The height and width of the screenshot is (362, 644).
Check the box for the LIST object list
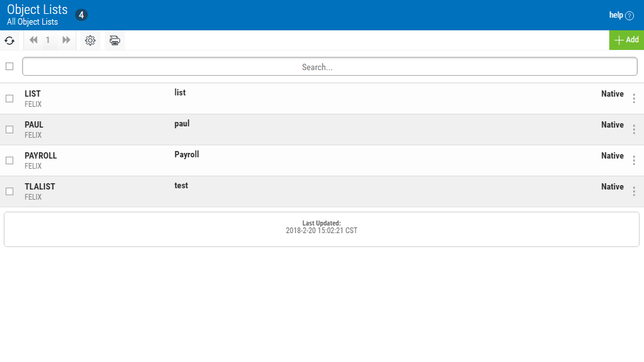point(9,99)
